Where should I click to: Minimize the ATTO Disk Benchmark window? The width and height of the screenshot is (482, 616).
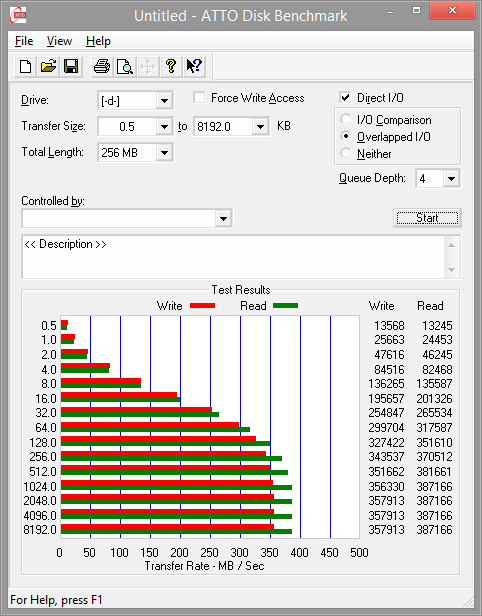point(390,12)
